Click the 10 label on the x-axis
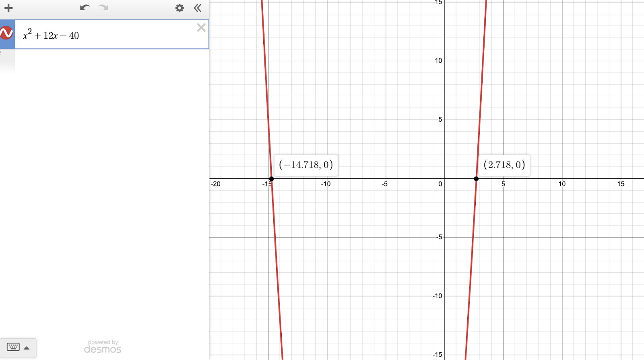This screenshot has height=360, width=644. pyautogui.click(x=562, y=184)
